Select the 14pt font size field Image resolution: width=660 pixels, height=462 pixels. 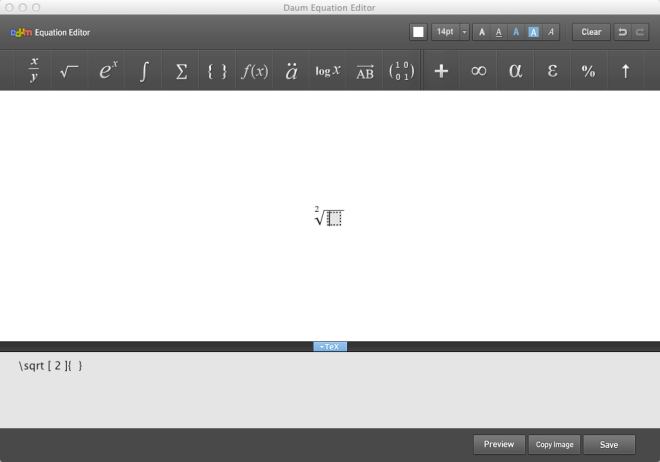[x=445, y=32]
